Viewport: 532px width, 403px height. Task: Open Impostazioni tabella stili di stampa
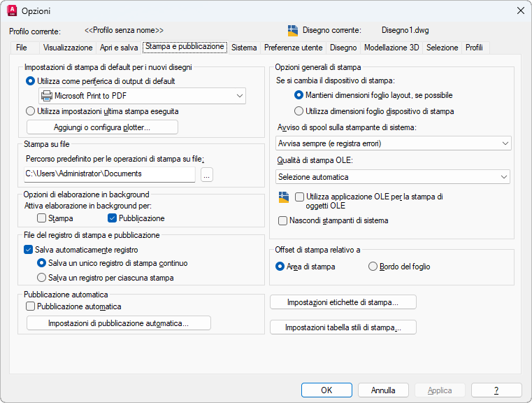click(x=343, y=327)
